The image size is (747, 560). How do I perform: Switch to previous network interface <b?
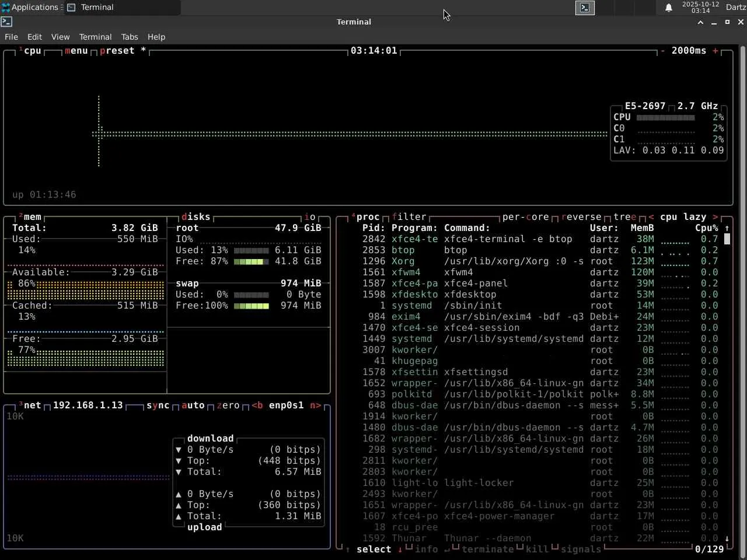pos(257,405)
